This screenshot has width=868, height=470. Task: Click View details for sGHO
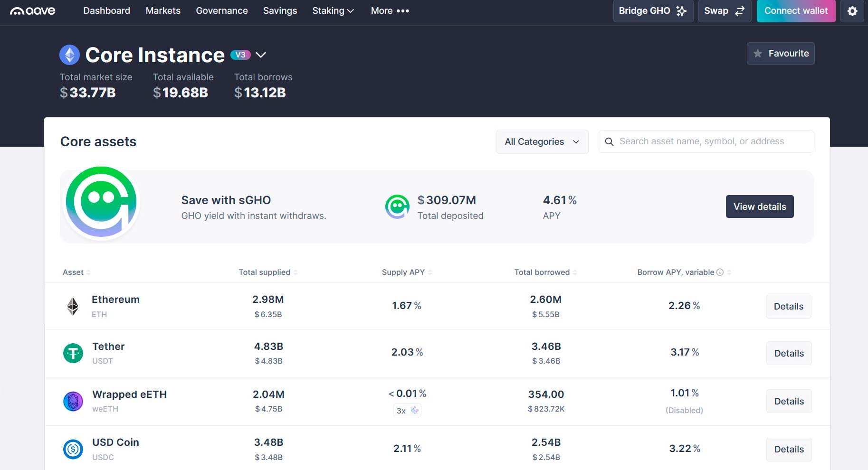[760, 207]
